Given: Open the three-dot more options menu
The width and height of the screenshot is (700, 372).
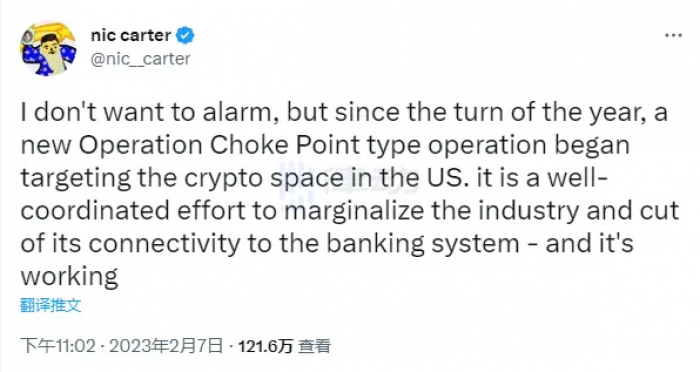Looking at the screenshot, I should [x=673, y=35].
